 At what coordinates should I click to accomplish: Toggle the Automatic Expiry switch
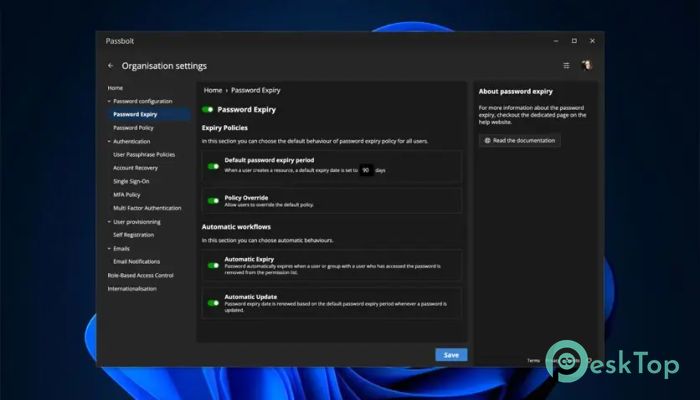pos(213,266)
